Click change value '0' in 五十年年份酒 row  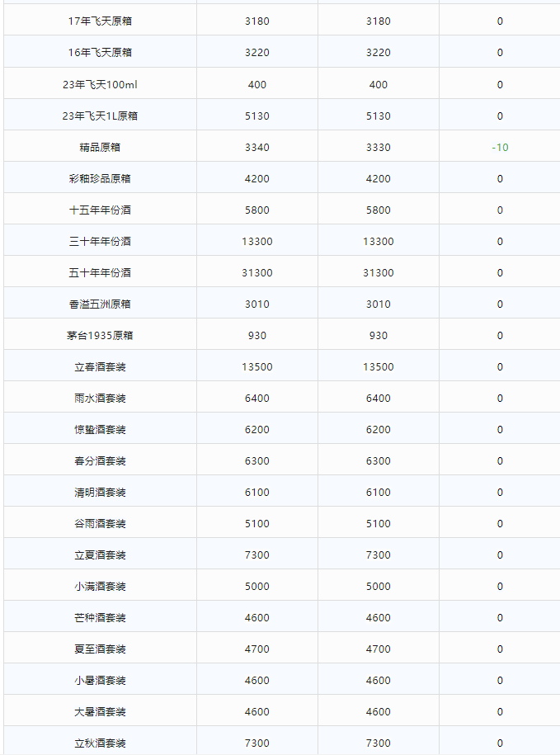click(500, 272)
